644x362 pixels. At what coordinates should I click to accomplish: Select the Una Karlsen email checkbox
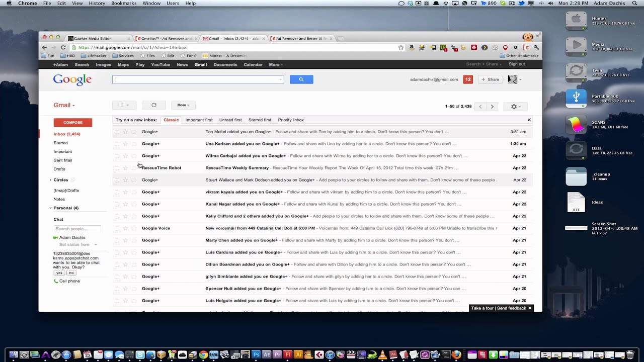[x=117, y=144]
